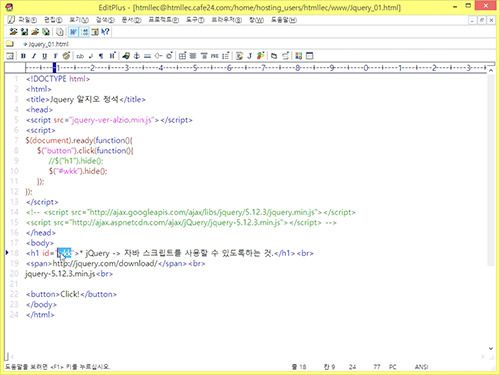Click the yellow folder icon beside document tab

coord(10,44)
